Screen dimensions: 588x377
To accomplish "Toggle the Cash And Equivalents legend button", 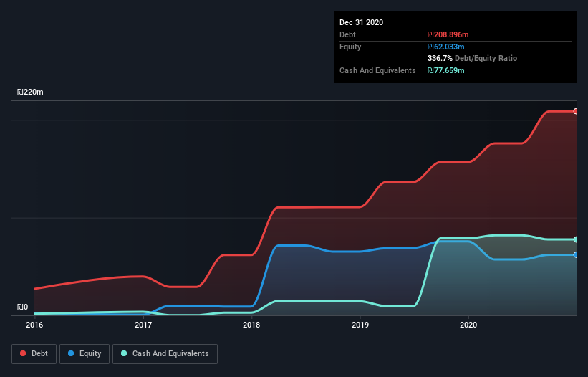I will (165, 354).
